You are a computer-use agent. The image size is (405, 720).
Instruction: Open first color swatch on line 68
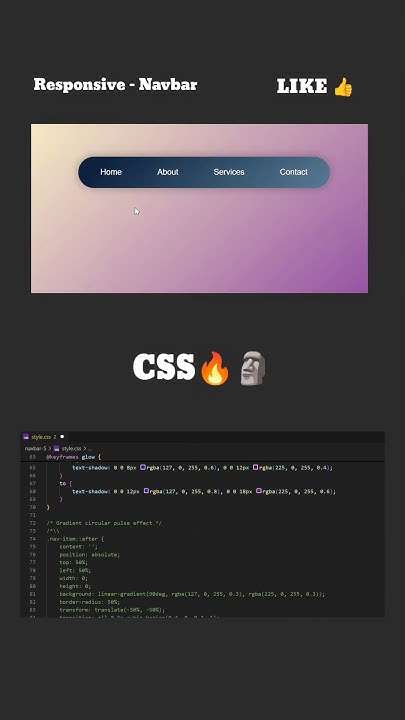[x=146, y=491]
